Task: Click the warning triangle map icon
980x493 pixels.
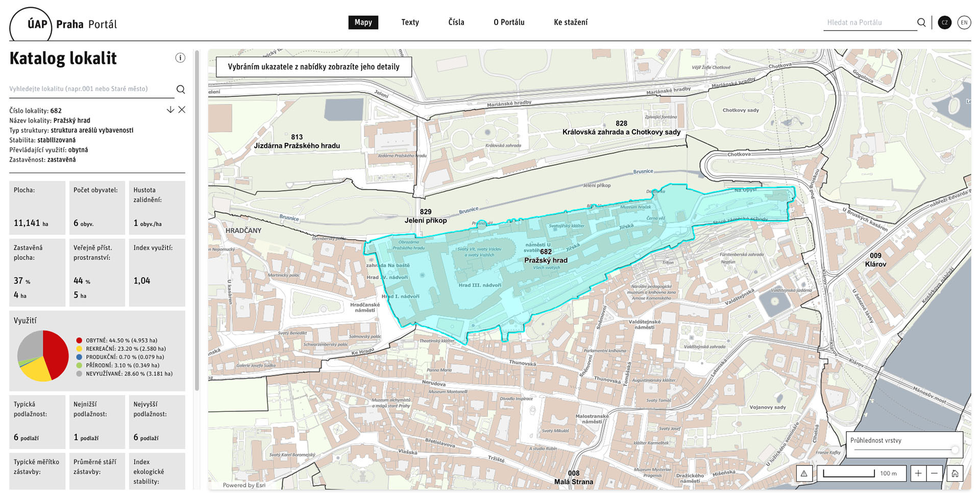Action: pyautogui.click(x=804, y=474)
